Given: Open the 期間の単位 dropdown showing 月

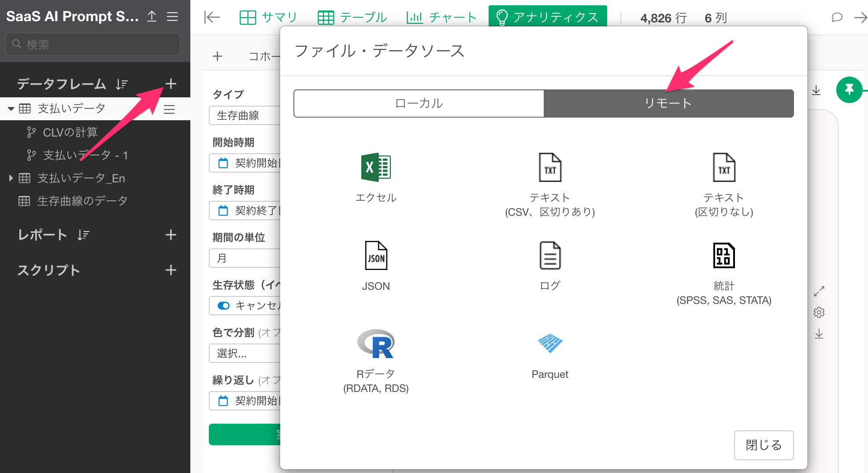Looking at the screenshot, I should pyautogui.click(x=245, y=258).
